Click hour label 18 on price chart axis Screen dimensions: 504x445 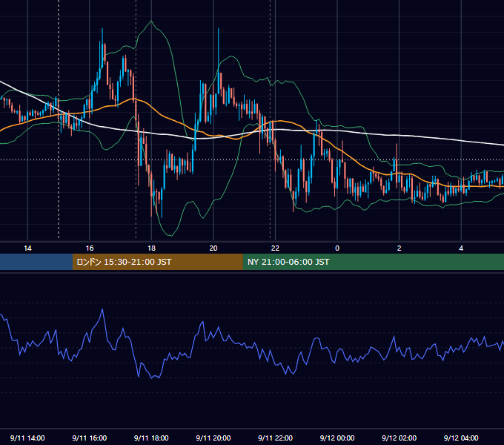pos(151,248)
